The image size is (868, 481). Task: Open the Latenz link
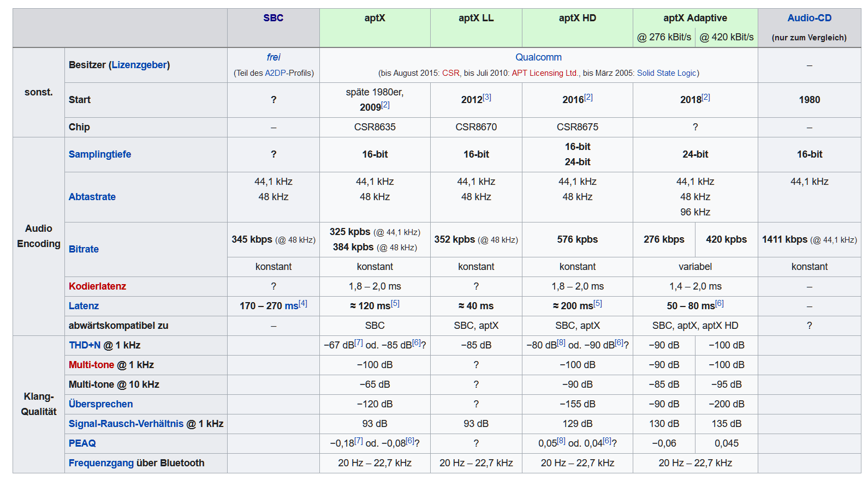pos(84,306)
